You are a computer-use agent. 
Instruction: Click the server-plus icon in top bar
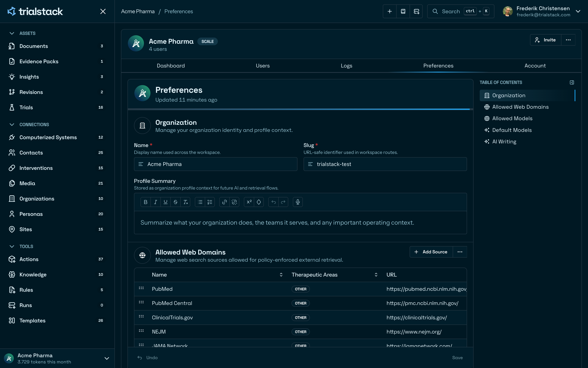tap(416, 11)
